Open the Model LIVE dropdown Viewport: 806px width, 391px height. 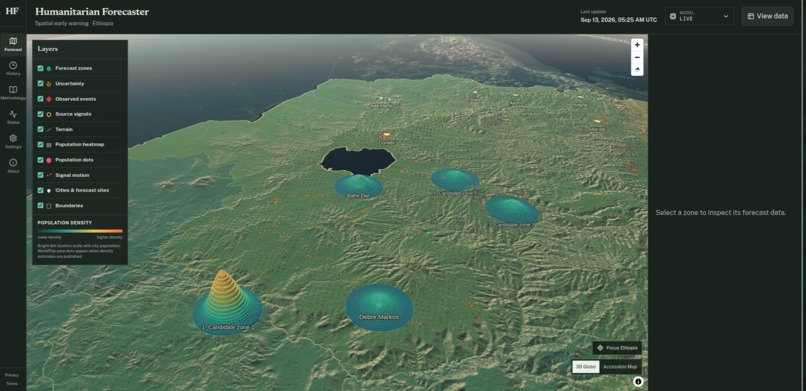click(699, 16)
